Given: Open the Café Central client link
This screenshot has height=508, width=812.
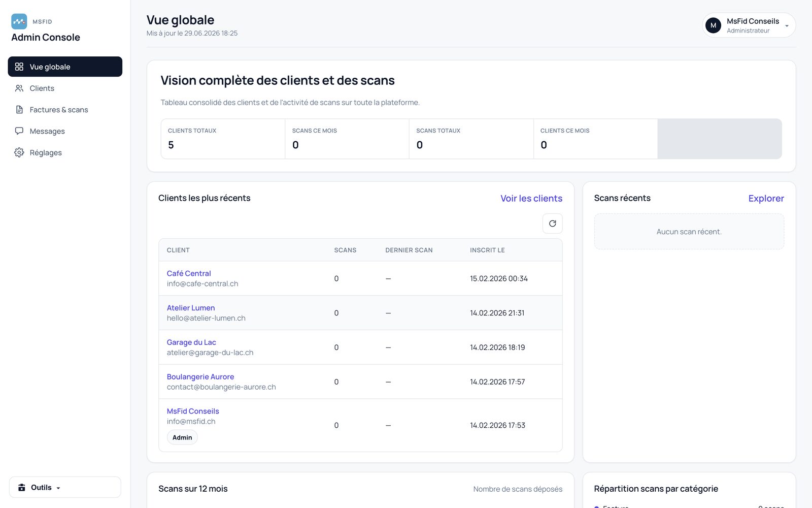Looking at the screenshot, I should pyautogui.click(x=189, y=273).
